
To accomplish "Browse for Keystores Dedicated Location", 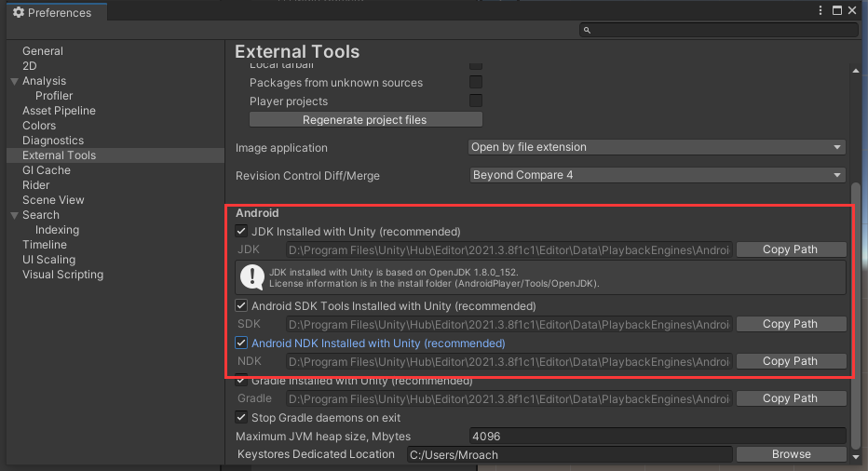I will coord(791,454).
